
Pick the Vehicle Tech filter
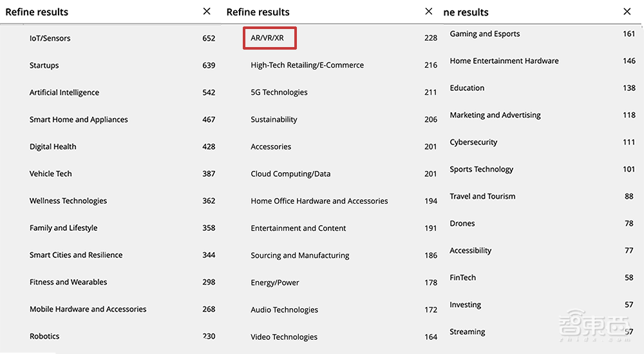tap(51, 173)
